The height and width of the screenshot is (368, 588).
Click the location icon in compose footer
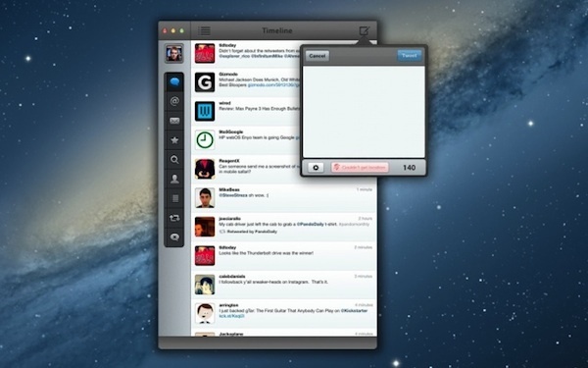click(x=336, y=168)
